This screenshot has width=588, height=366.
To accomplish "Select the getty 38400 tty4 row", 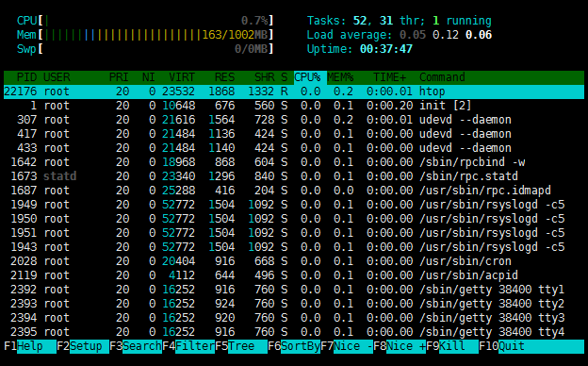I will point(294,332).
